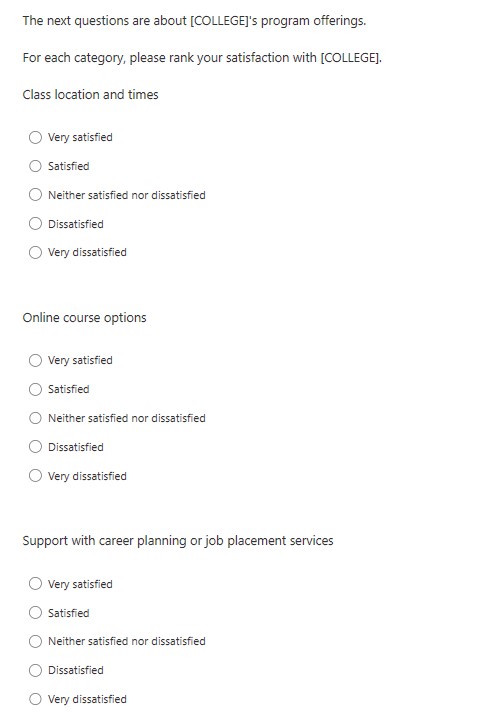Select Very satisfied for Class location and times
Screen dimensions: 502x719
point(35,138)
